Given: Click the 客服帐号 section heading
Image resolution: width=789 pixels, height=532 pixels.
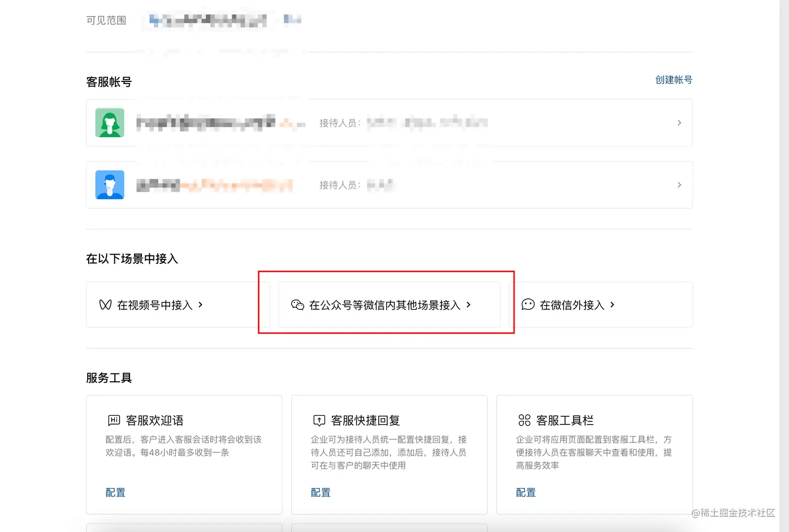Looking at the screenshot, I should [109, 82].
